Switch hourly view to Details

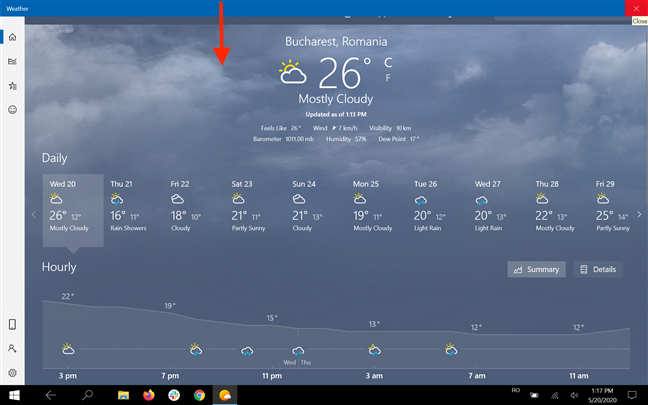tap(598, 269)
